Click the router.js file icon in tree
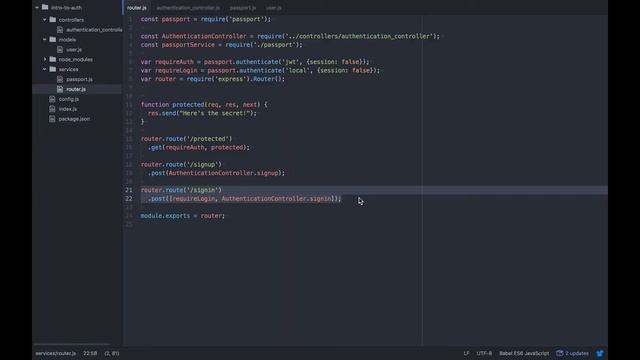The image size is (640, 360). point(60,89)
